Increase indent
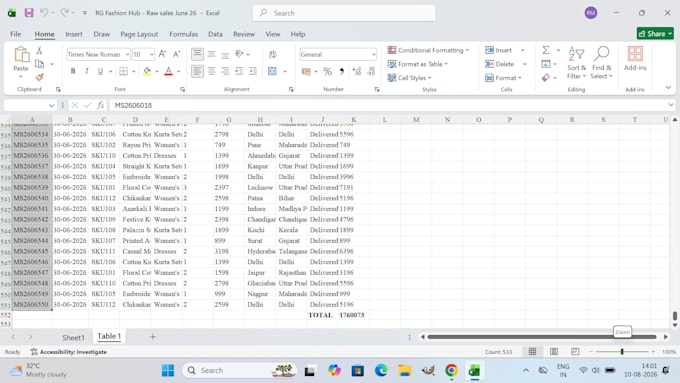Image resolution: width=680 pixels, height=383 pixels. point(253,71)
